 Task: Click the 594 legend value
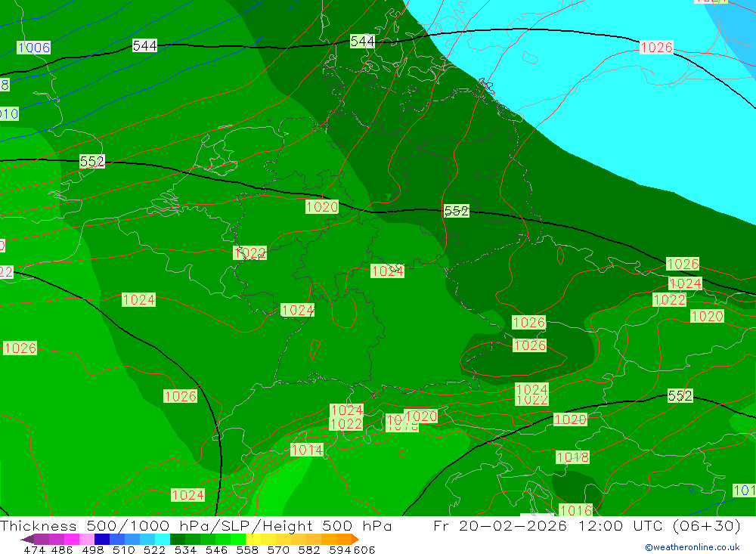[340, 550]
